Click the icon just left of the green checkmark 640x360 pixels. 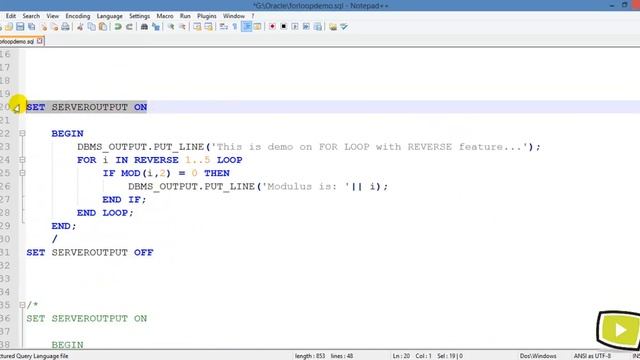pyautogui.click(x=333, y=27)
